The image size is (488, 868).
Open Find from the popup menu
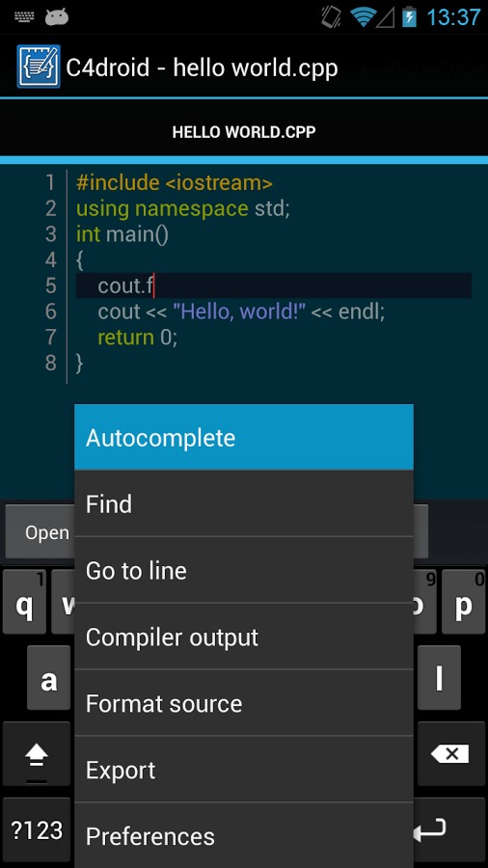(244, 503)
